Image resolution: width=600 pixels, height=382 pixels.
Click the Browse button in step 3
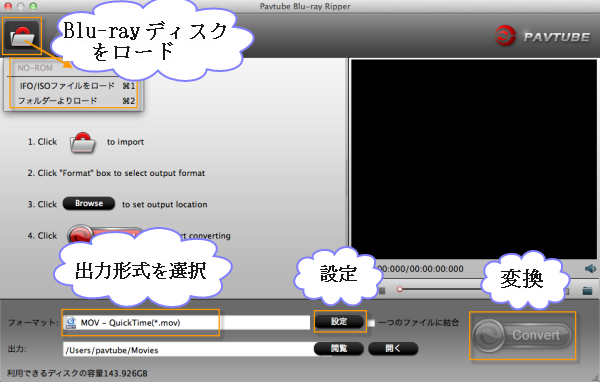coord(89,204)
